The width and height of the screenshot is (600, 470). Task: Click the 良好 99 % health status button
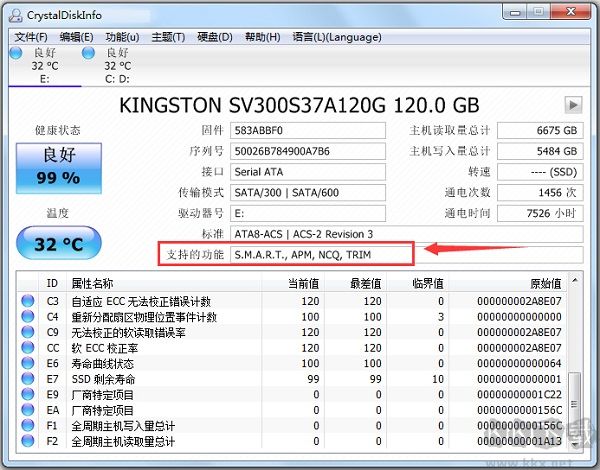[x=59, y=168]
